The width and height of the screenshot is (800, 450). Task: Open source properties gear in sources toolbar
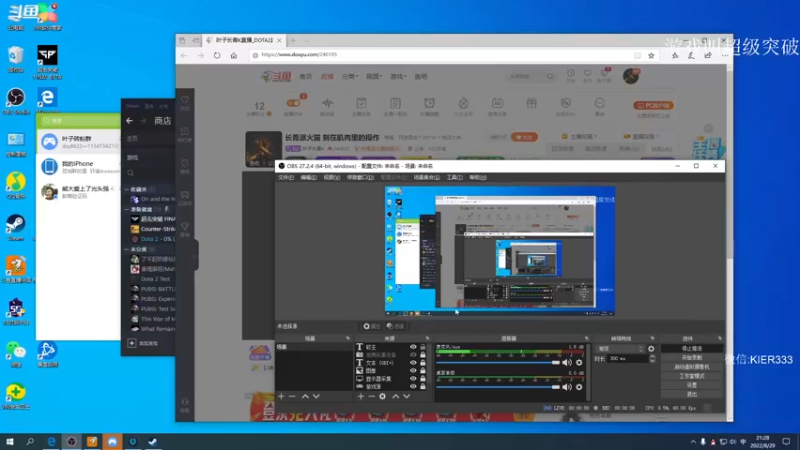tap(383, 396)
